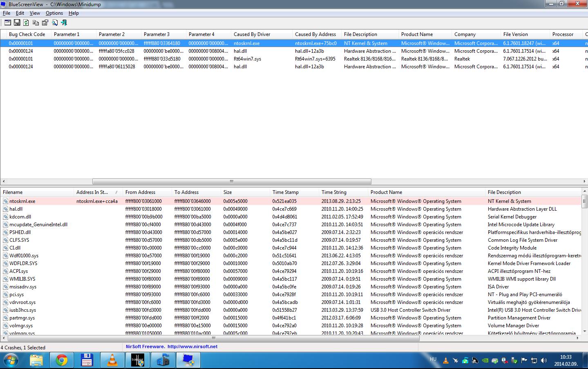This screenshot has height=369, width=588.
Task: Click the Lineage taskbar icon
Action: (138, 360)
